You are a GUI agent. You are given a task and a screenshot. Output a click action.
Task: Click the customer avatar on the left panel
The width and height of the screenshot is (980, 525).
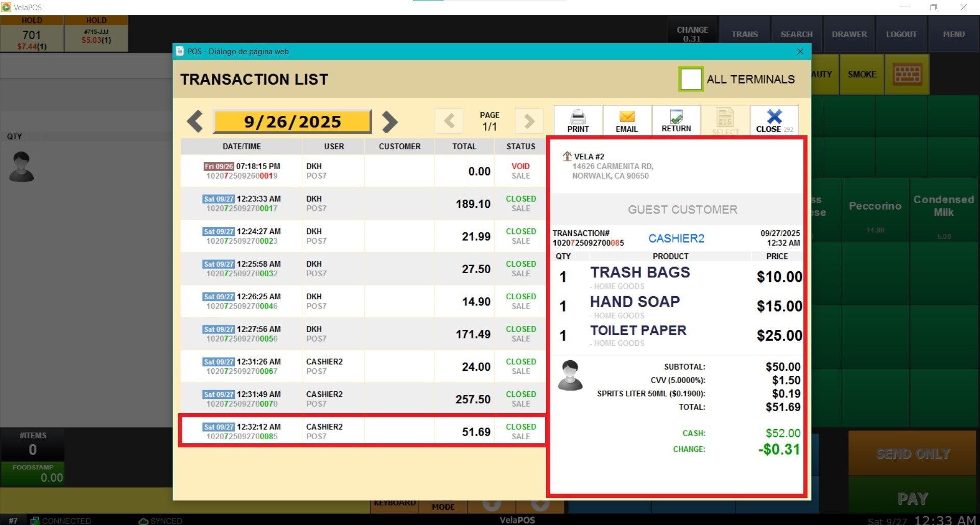pos(21,167)
